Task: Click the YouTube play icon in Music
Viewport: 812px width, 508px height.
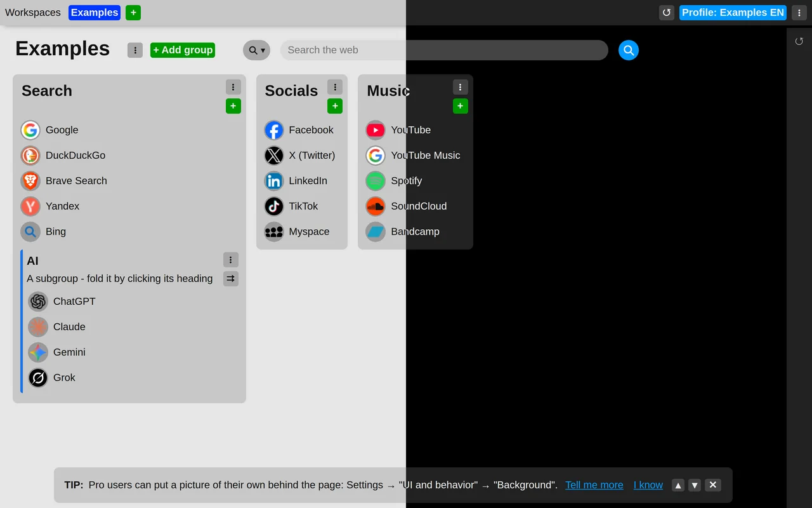Action: tap(376, 130)
